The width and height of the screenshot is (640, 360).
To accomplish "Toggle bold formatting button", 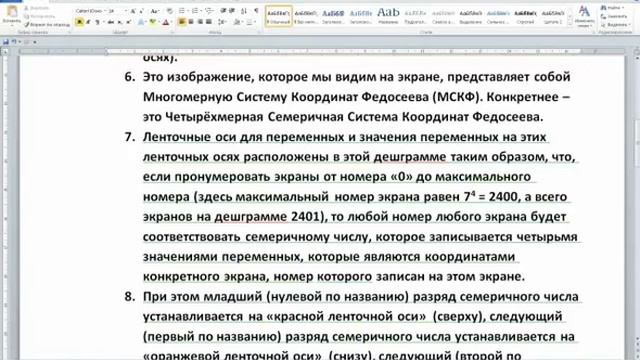I will pyautogui.click(x=79, y=22).
